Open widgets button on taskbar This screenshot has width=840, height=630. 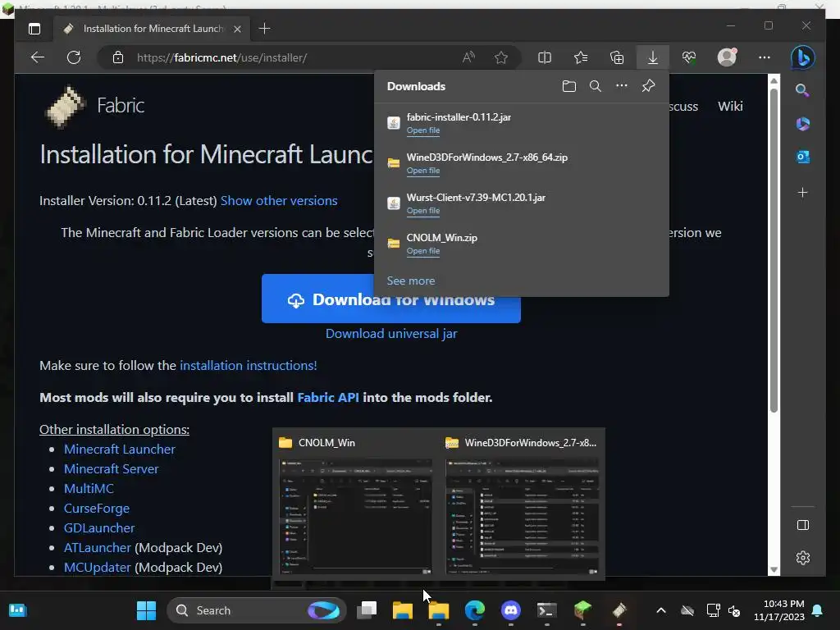click(18, 610)
